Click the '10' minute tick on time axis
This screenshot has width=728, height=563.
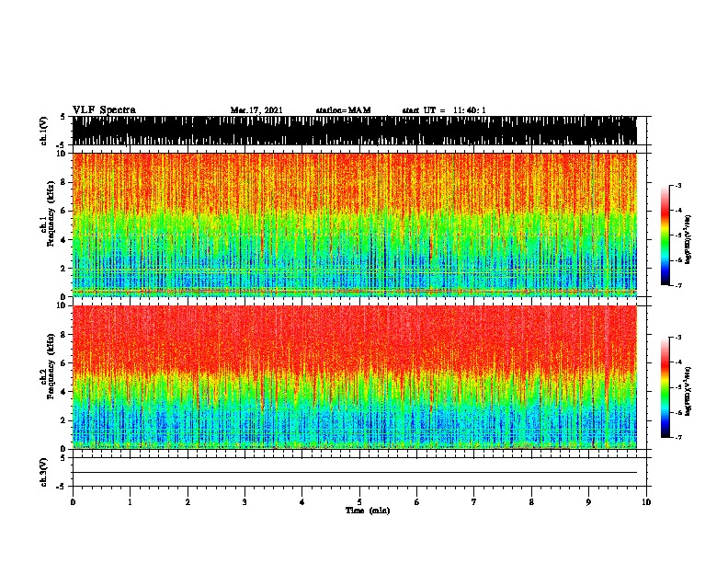point(646,502)
